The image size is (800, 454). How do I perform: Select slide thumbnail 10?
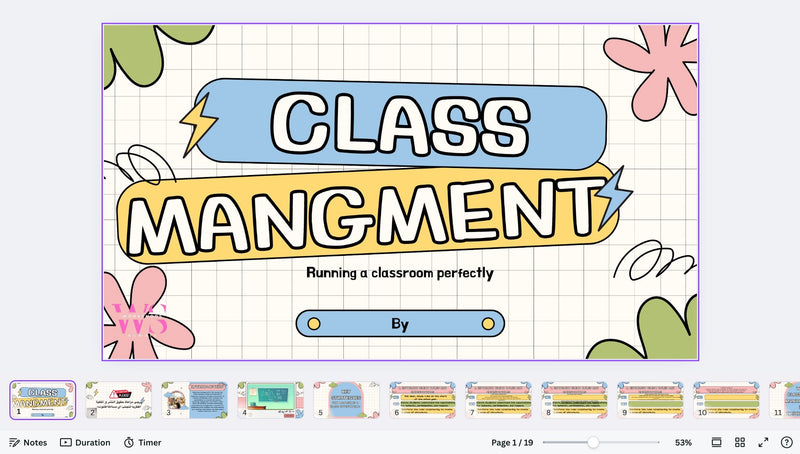[727, 400]
